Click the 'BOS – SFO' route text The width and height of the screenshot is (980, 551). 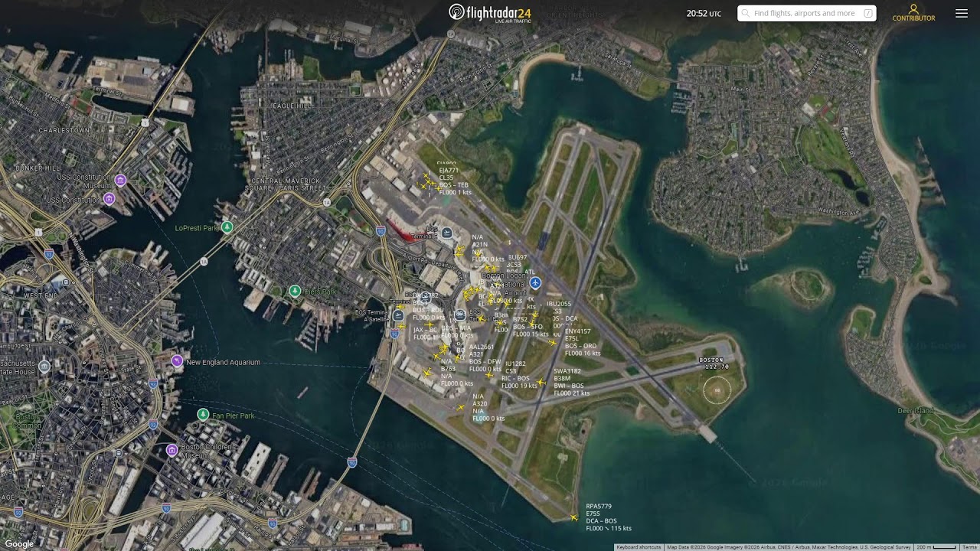click(x=528, y=327)
